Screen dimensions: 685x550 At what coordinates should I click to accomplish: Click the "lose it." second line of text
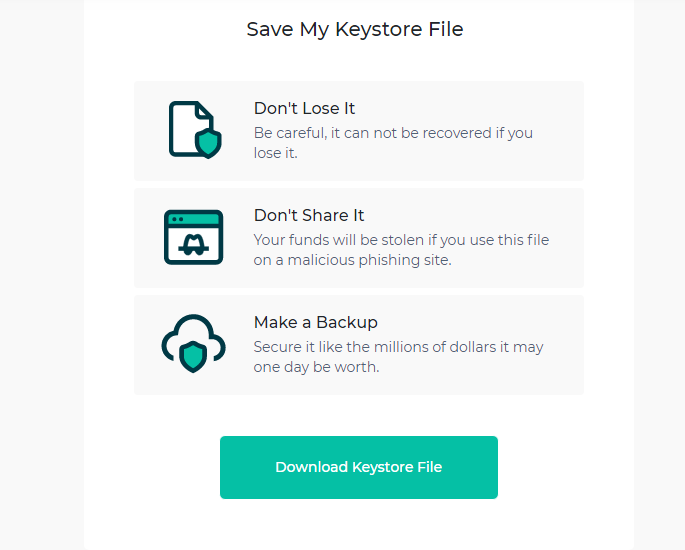tap(276, 153)
